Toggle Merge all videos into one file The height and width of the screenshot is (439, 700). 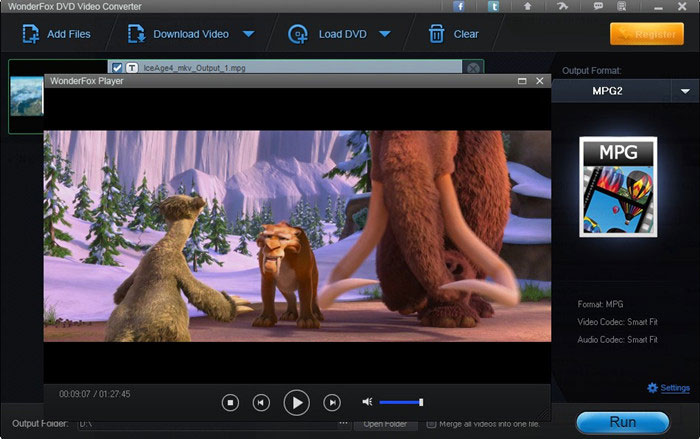pos(431,424)
